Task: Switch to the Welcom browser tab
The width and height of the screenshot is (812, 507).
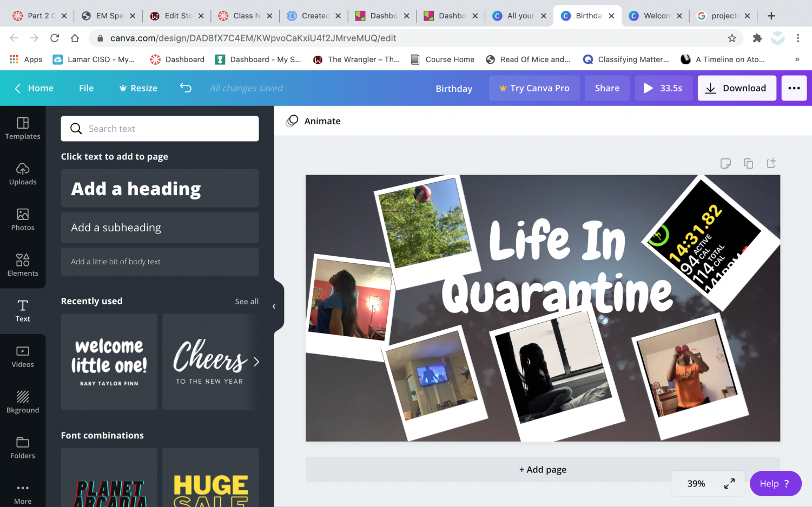Action: click(x=656, y=16)
